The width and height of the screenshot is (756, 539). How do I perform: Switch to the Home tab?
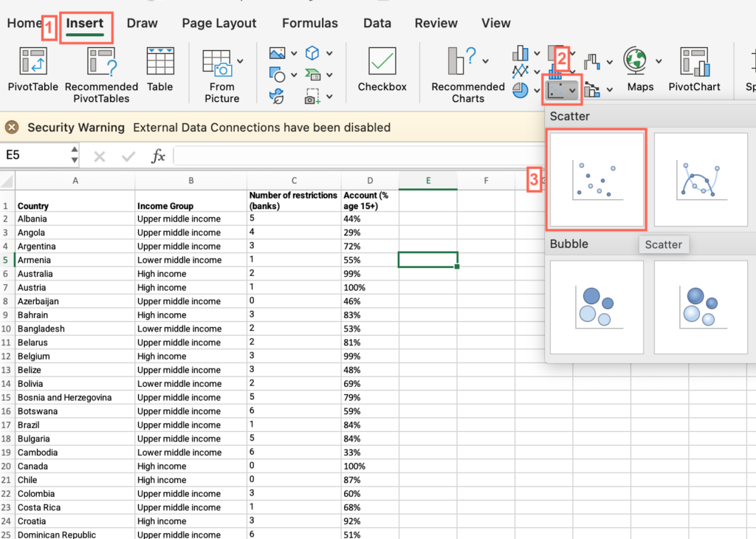tap(24, 23)
